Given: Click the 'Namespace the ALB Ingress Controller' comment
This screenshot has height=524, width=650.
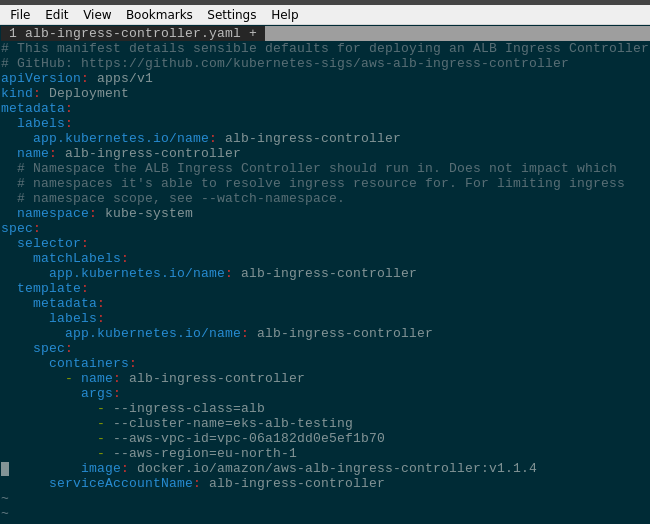Looking at the screenshot, I should pyautogui.click(x=317, y=168).
